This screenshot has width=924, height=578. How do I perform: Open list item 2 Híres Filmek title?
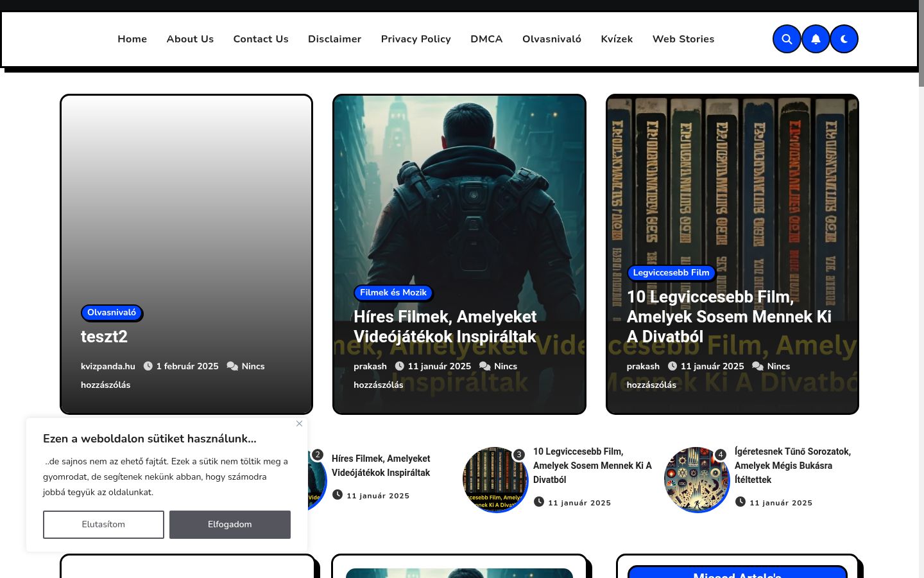pos(381,466)
